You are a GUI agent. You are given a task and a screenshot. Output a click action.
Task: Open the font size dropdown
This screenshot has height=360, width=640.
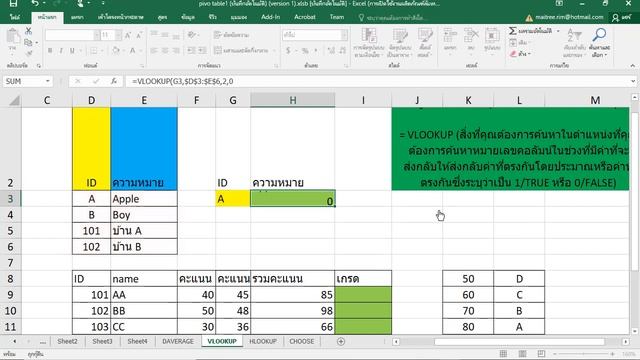(x=118, y=36)
